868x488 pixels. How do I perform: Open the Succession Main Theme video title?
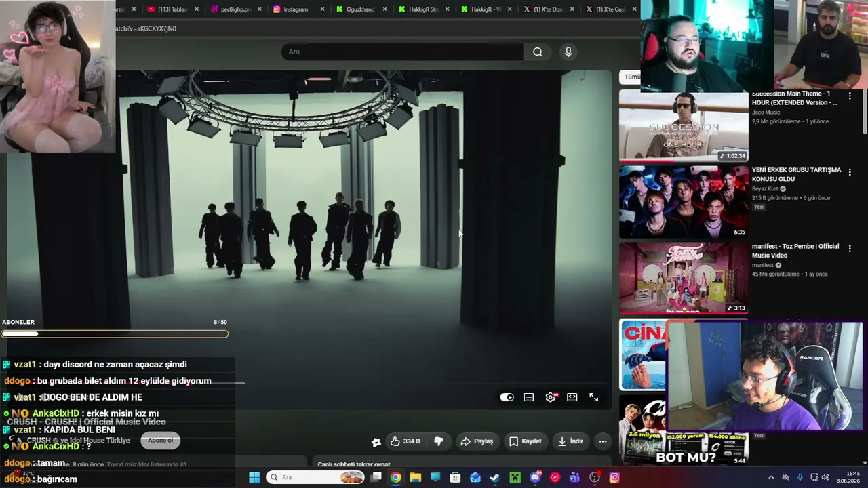795,98
